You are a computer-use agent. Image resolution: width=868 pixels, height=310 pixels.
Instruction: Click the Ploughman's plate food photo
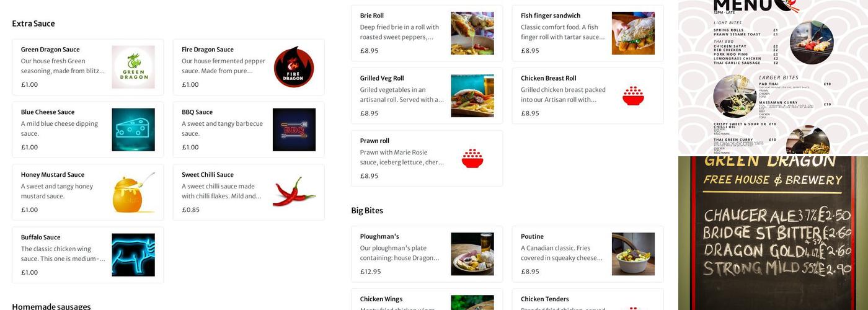coord(472,254)
